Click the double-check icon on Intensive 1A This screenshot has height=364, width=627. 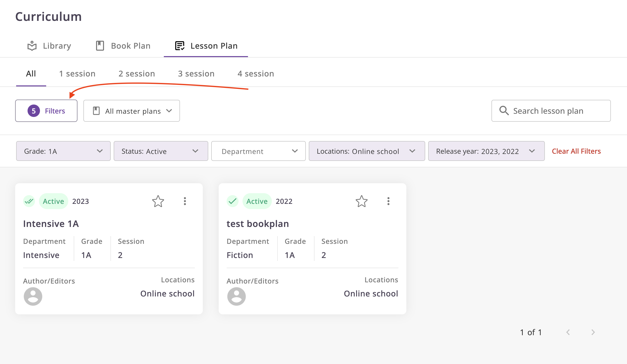(29, 201)
